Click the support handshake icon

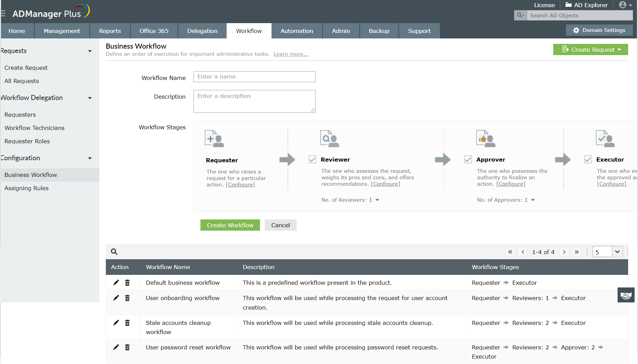point(626,295)
